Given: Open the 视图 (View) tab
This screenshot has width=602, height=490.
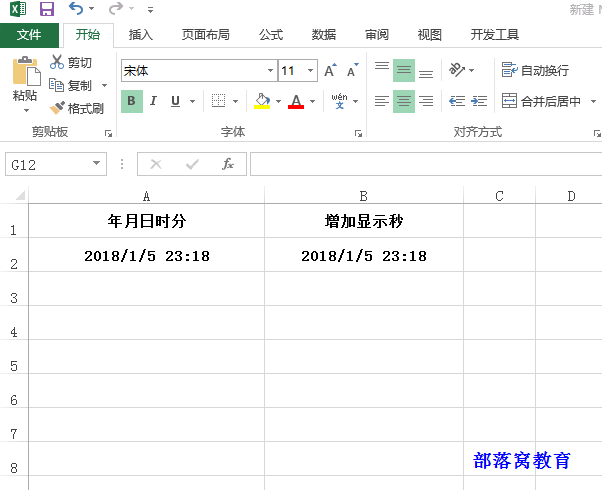Looking at the screenshot, I should pyautogui.click(x=430, y=35).
